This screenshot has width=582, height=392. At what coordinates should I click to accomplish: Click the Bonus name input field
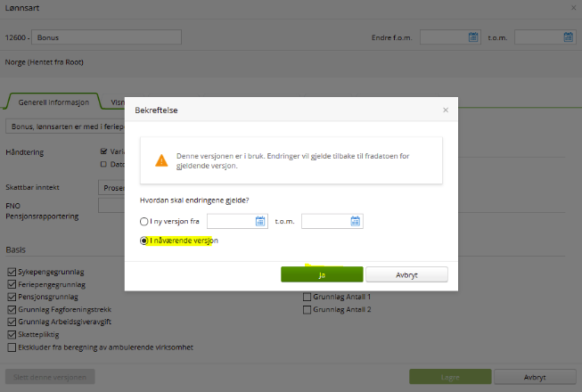107,37
